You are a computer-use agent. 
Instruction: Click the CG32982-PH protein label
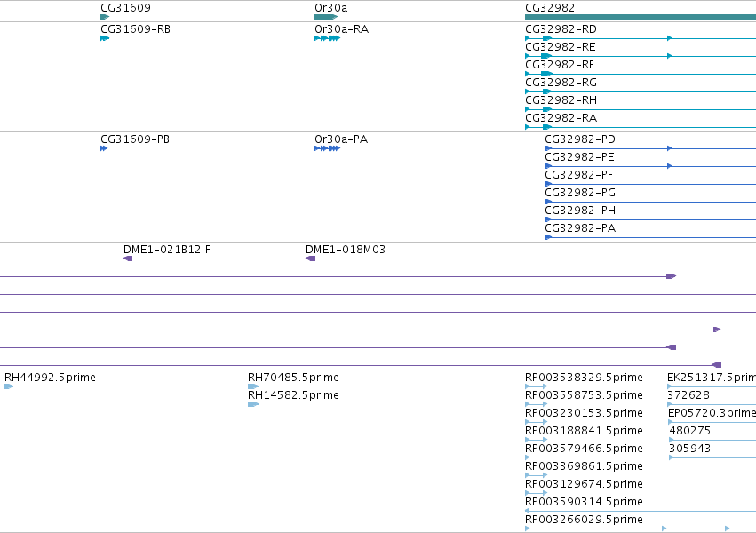[580, 211]
